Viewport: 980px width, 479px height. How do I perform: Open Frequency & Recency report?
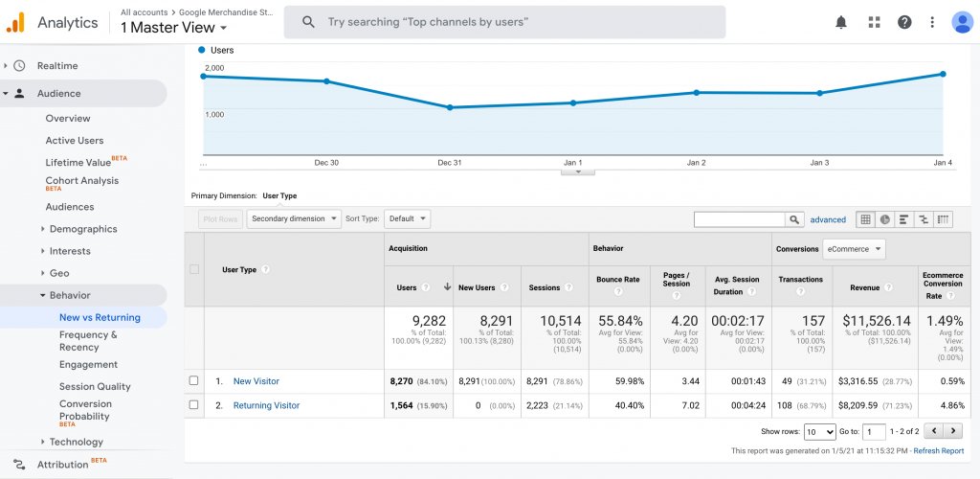point(88,341)
